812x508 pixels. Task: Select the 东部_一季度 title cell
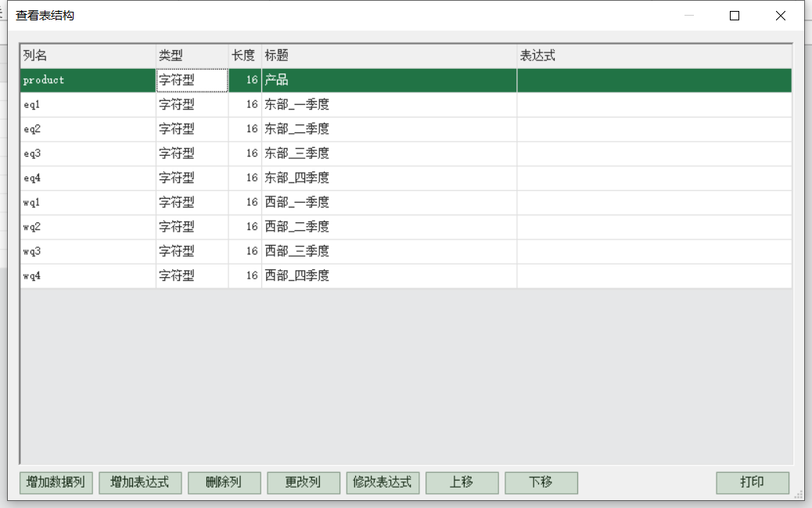(390, 105)
